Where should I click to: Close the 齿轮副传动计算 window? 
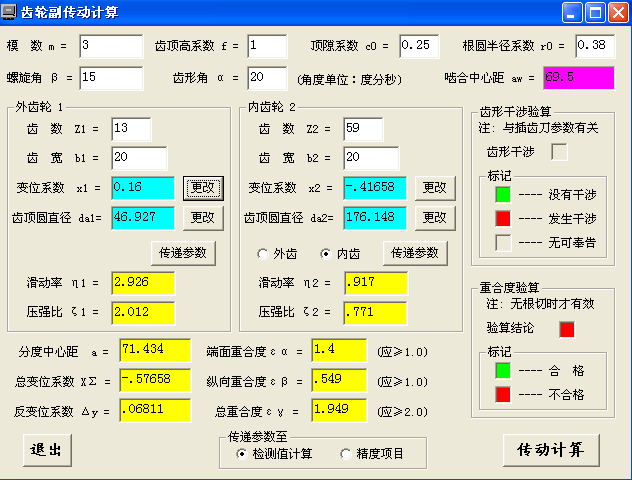tap(619, 12)
